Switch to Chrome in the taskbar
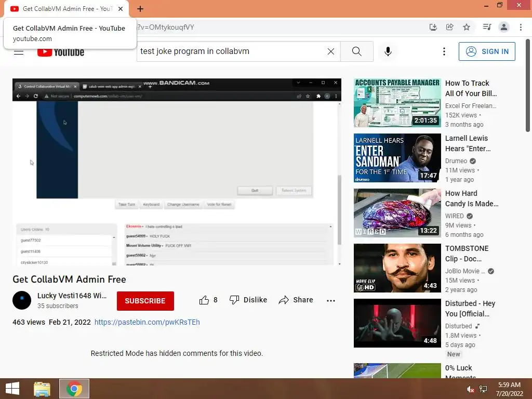The width and height of the screenshot is (532, 399). pyautogui.click(x=74, y=389)
